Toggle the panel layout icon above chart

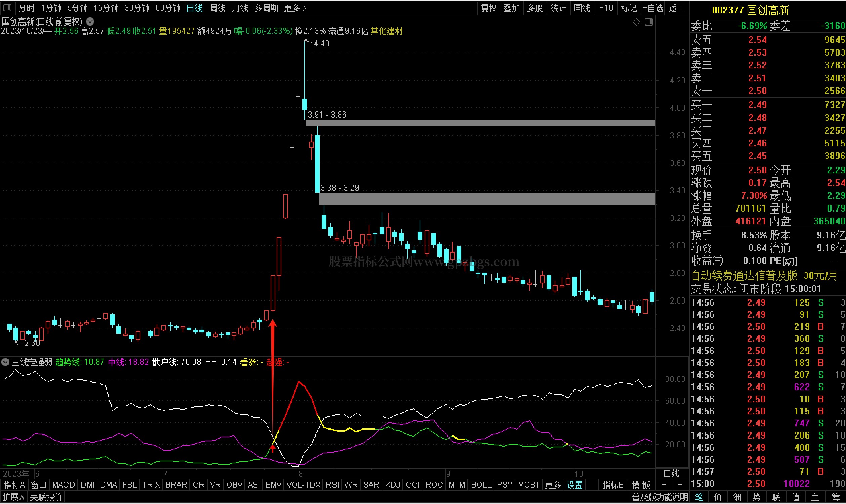tap(649, 22)
